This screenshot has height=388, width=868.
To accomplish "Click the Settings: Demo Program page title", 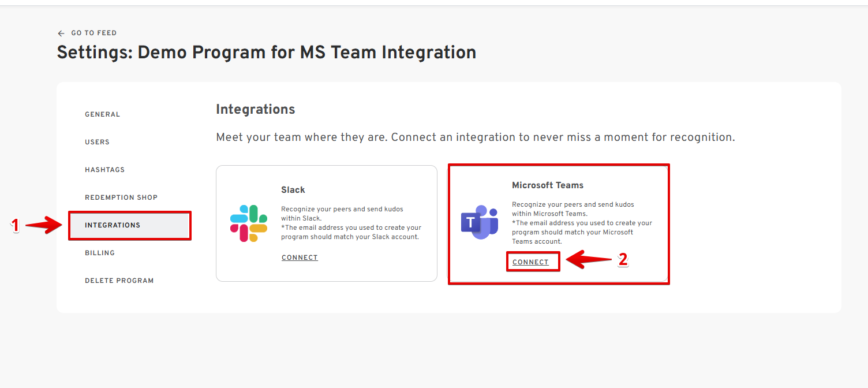I will [x=266, y=53].
